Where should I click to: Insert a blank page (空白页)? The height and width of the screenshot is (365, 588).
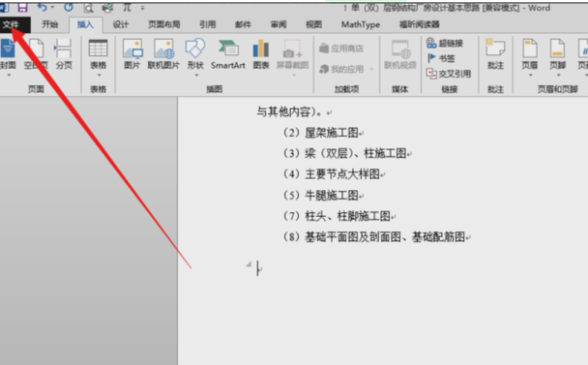point(36,54)
